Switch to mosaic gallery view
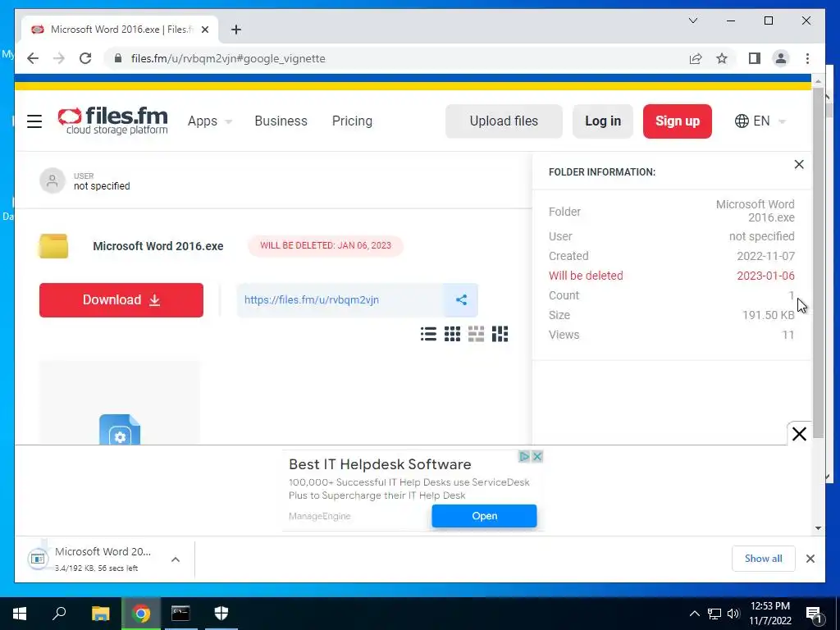This screenshot has height=630, width=840. 500,335
